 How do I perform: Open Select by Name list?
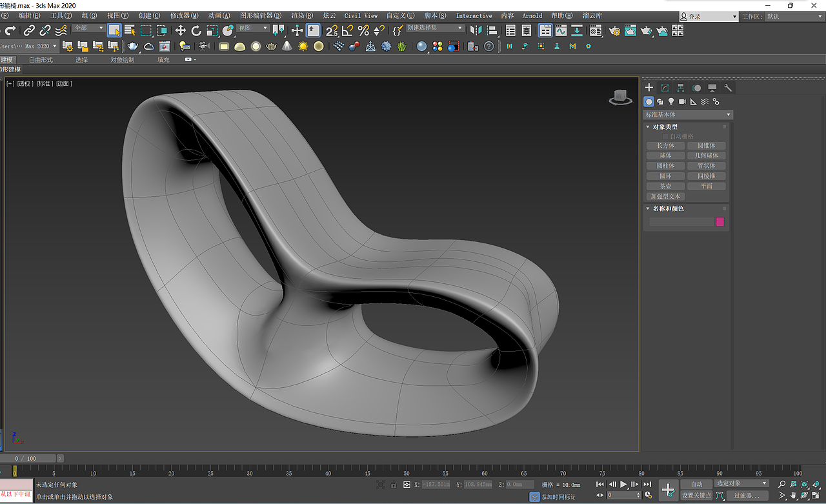[x=130, y=30]
